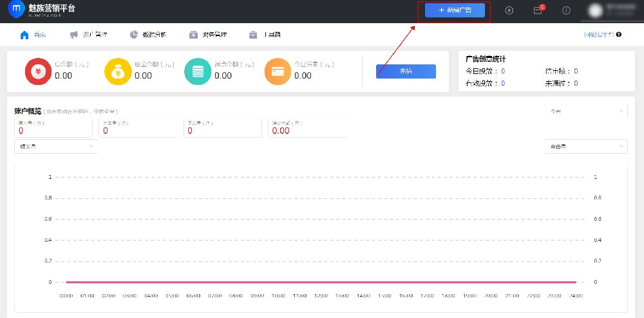
Task: Click the help question mark beside old platform link
Action: click(x=619, y=35)
